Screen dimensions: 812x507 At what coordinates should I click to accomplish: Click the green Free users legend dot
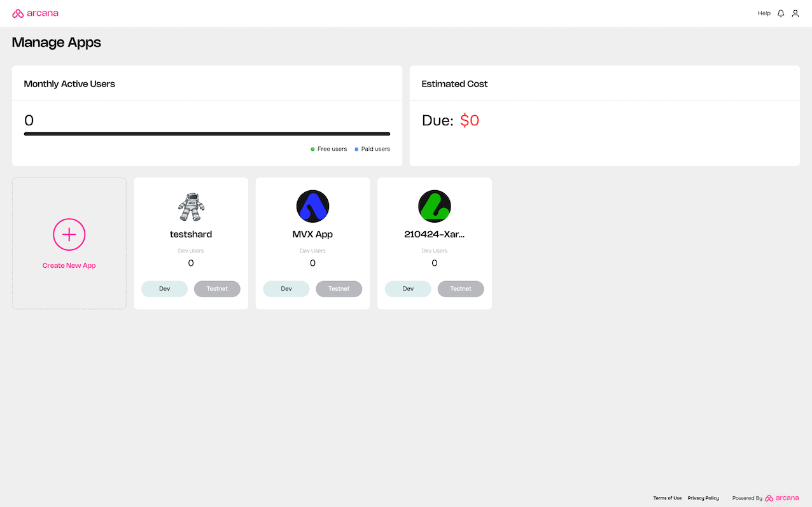(312, 149)
